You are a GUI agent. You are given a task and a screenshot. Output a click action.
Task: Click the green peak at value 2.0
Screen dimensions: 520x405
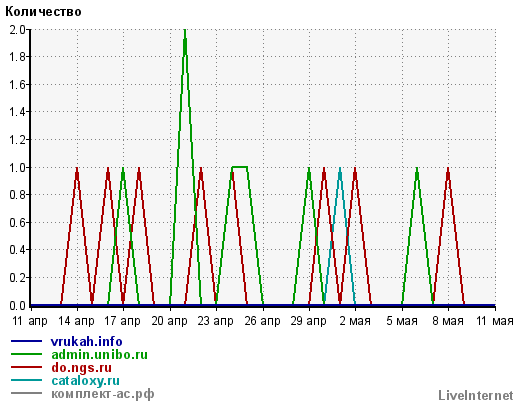pos(185,31)
